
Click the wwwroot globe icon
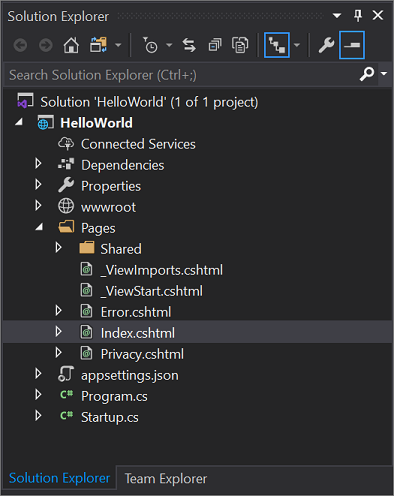[x=66, y=206]
